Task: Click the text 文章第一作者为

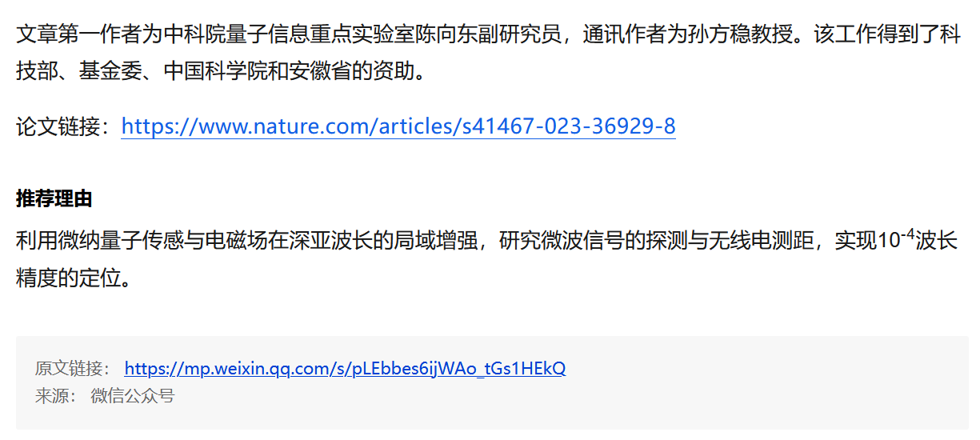Action: click(x=89, y=35)
